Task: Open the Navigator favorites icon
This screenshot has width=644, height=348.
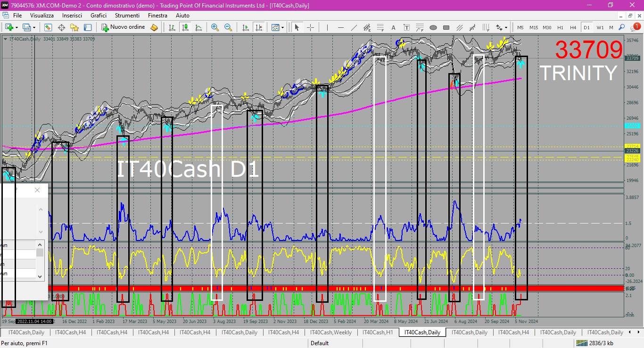Action: coord(74,27)
